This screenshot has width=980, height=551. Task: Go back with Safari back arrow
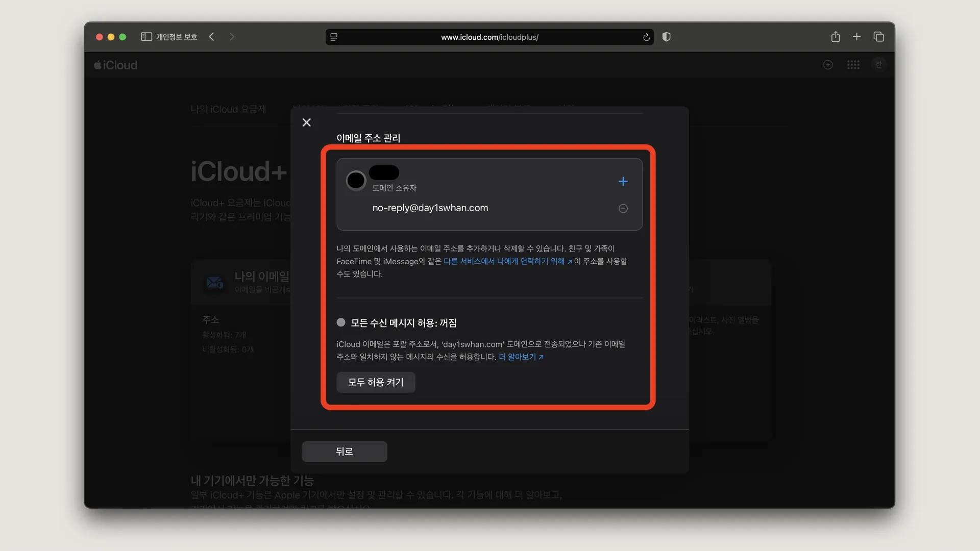coord(211,37)
